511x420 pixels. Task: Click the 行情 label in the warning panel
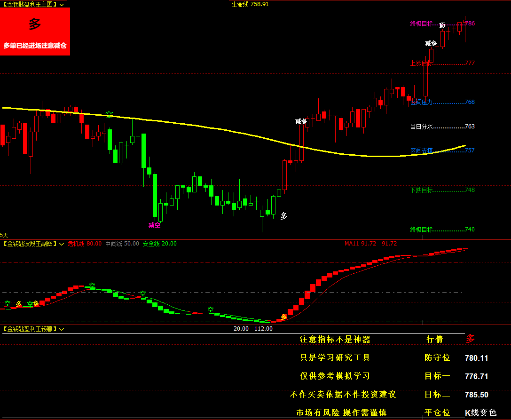[435, 340]
